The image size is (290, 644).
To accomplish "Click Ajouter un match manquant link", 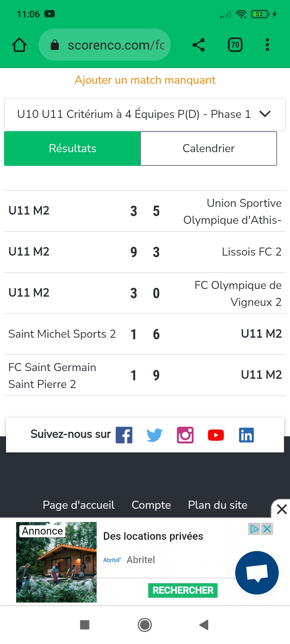I will tap(145, 80).
